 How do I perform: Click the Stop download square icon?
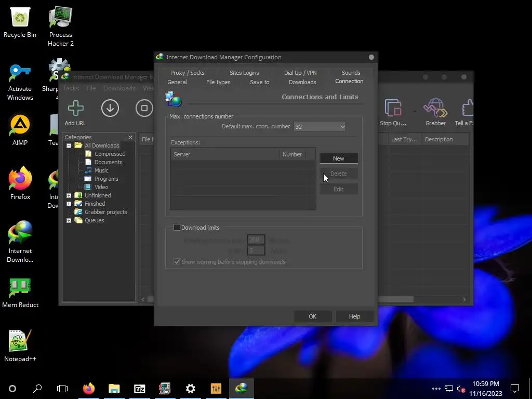click(x=144, y=108)
